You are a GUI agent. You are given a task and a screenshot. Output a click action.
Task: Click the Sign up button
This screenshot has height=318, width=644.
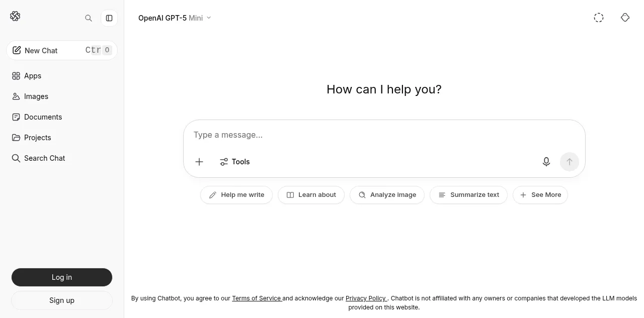pos(62,300)
